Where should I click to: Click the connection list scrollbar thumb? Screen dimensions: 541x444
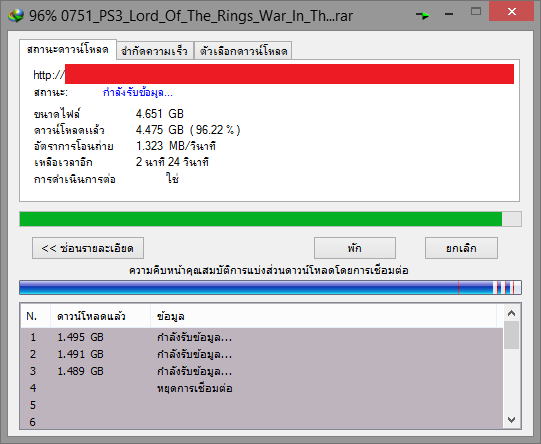click(512, 335)
